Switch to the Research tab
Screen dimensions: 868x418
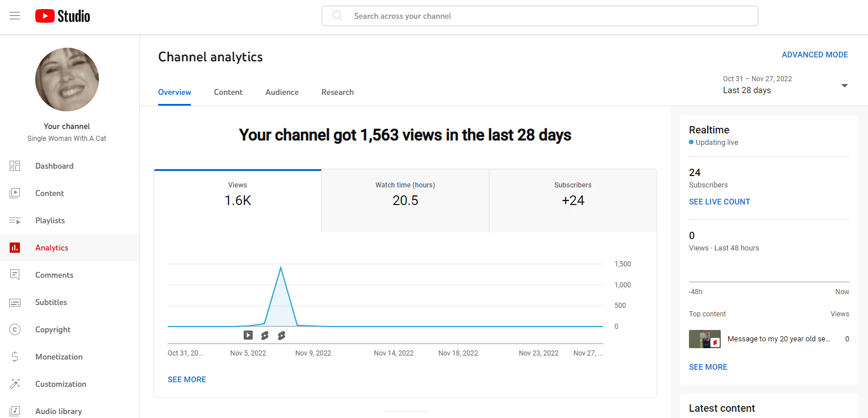(x=338, y=92)
